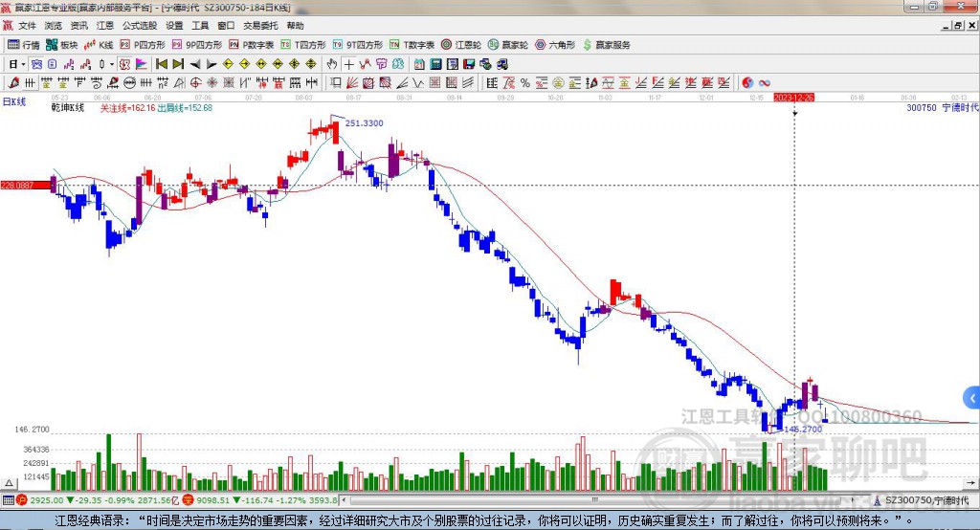Open the 六角形 hexagon tool
The image size is (980, 530).
point(555,45)
